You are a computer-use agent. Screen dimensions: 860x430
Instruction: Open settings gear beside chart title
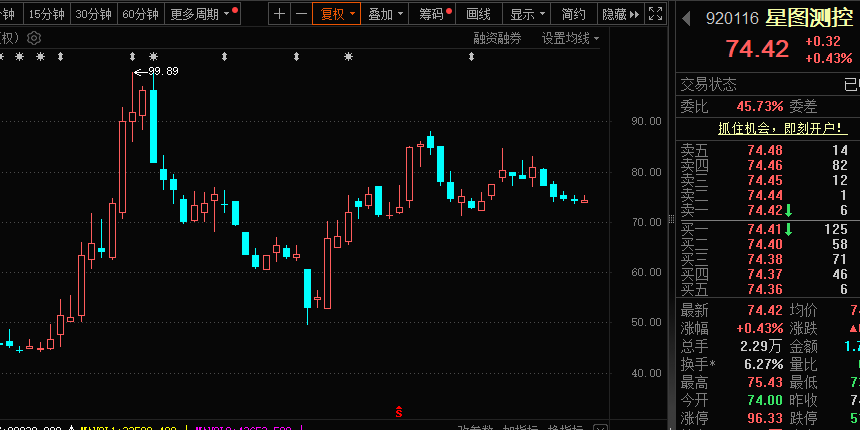pos(34,38)
